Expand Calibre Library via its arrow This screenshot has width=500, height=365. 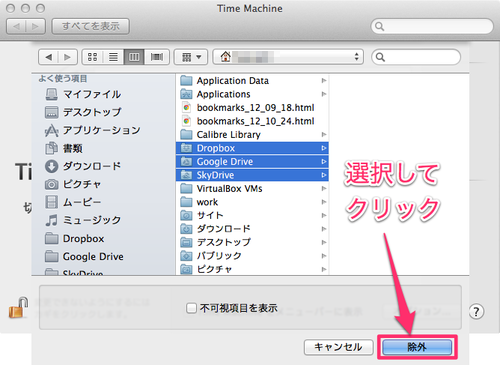[x=323, y=135]
